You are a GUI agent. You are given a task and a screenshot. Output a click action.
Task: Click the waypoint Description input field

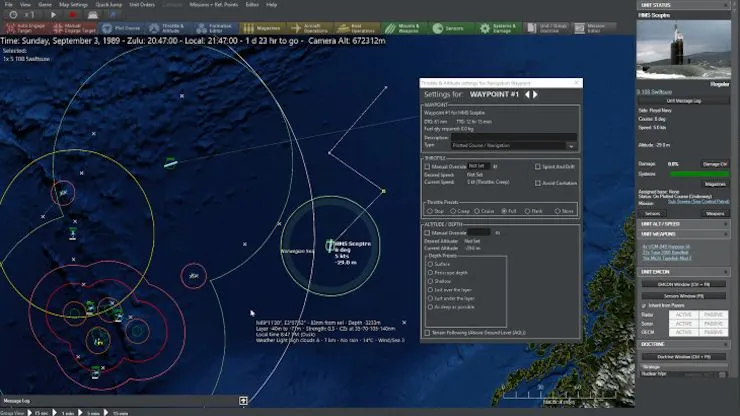[x=513, y=137]
